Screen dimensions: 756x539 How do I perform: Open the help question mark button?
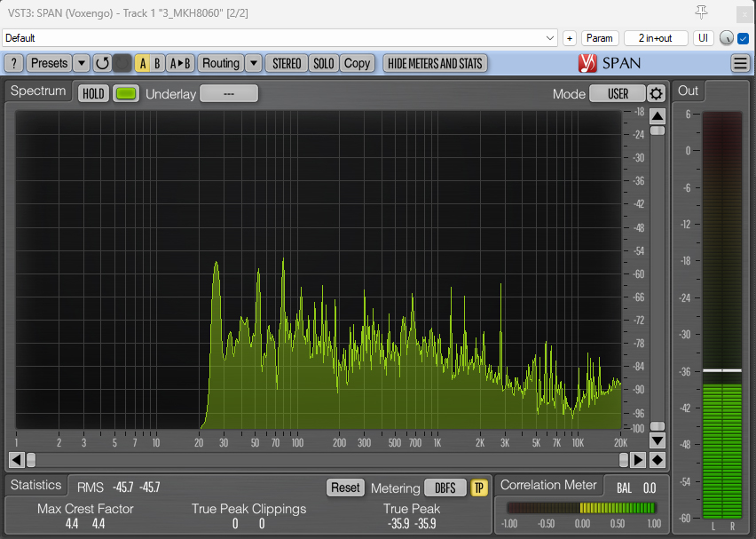point(13,63)
